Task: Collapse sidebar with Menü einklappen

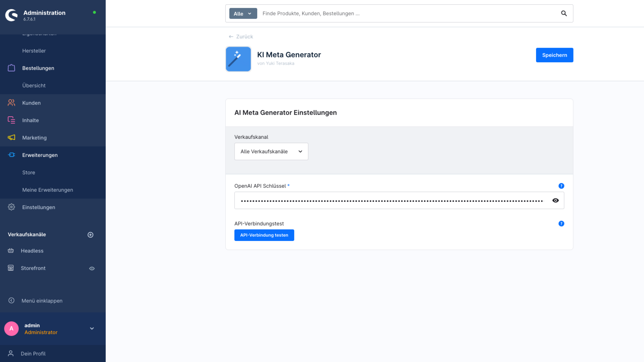Action: tap(42, 301)
